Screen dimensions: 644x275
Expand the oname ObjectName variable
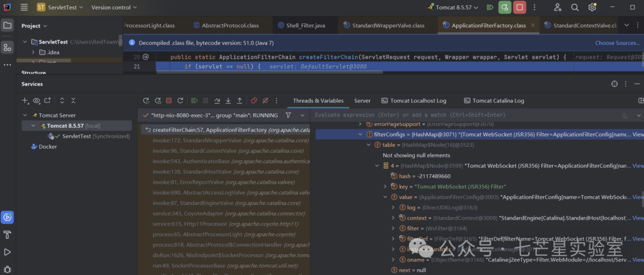coord(394,260)
